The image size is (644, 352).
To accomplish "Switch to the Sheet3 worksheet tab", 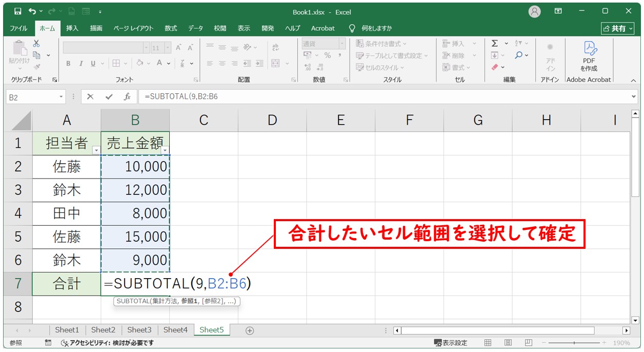I will pyautogui.click(x=139, y=330).
